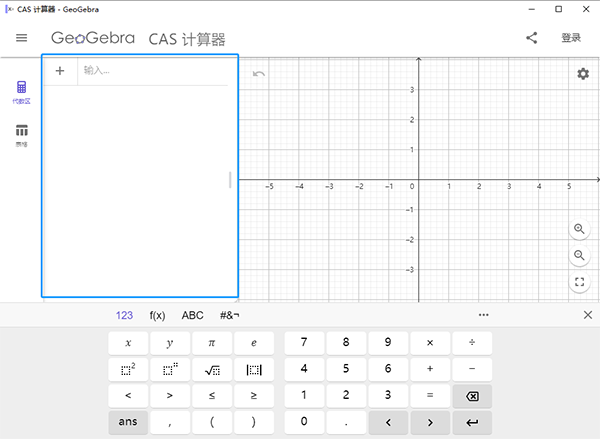Open the hamburger main menu
Screen dimensions: 600x439
[x=21, y=38]
